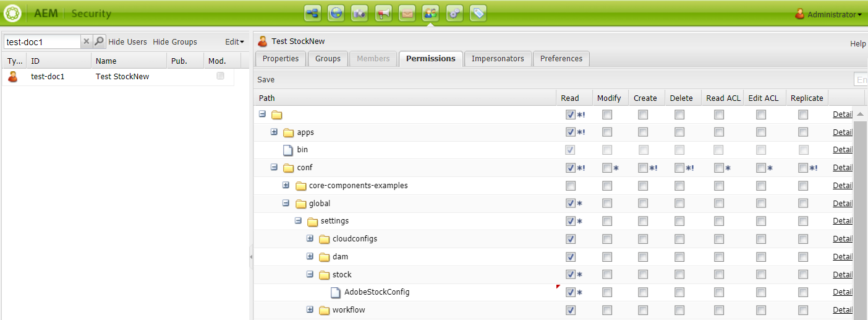
Task: Switch to the Preferences tab
Action: 561,59
